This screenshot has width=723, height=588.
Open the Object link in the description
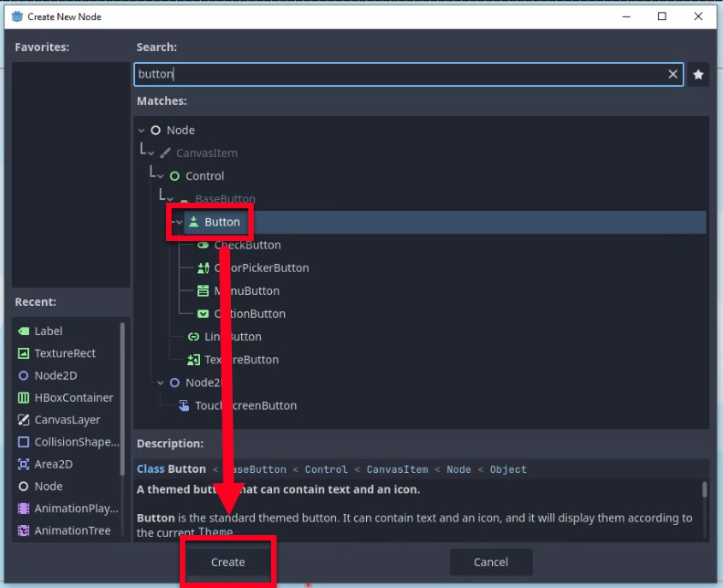pyautogui.click(x=508, y=469)
